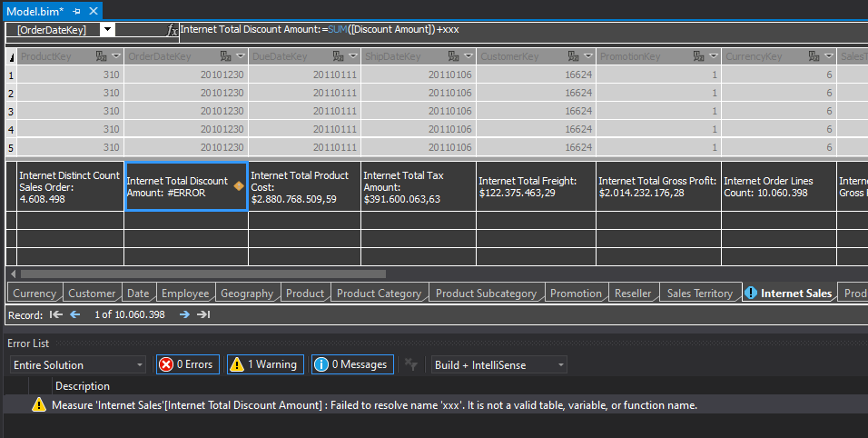Click the orange error diamond icon in measure cell
868x438 pixels.
coord(239,186)
